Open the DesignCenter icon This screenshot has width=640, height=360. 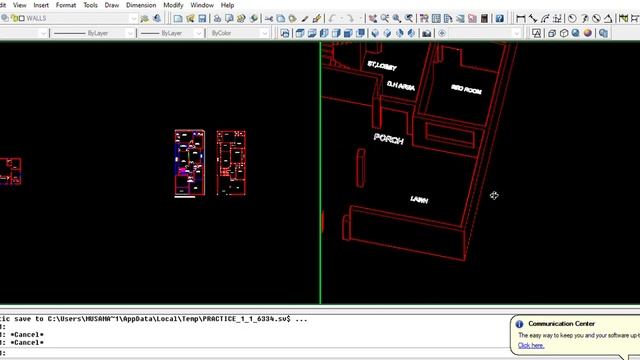(436, 18)
